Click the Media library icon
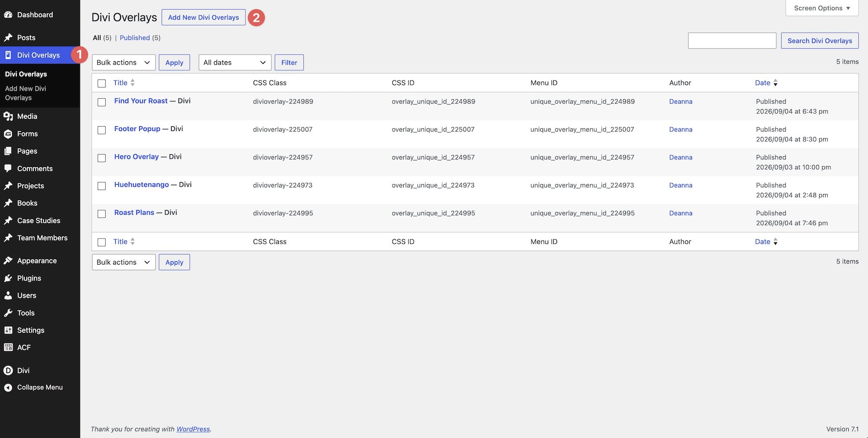868x438 pixels. 8,116
